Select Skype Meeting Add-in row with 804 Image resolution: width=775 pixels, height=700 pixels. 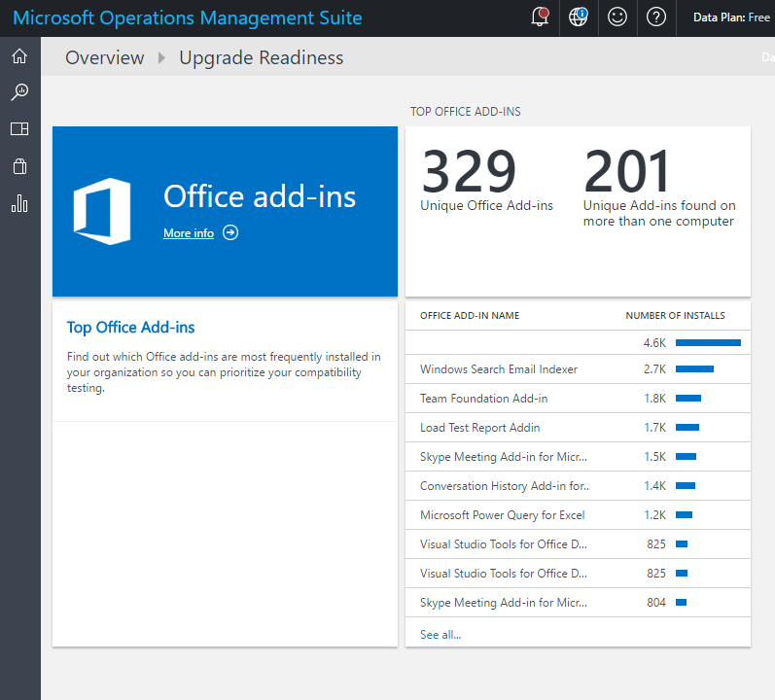click(x=578, y=602)
